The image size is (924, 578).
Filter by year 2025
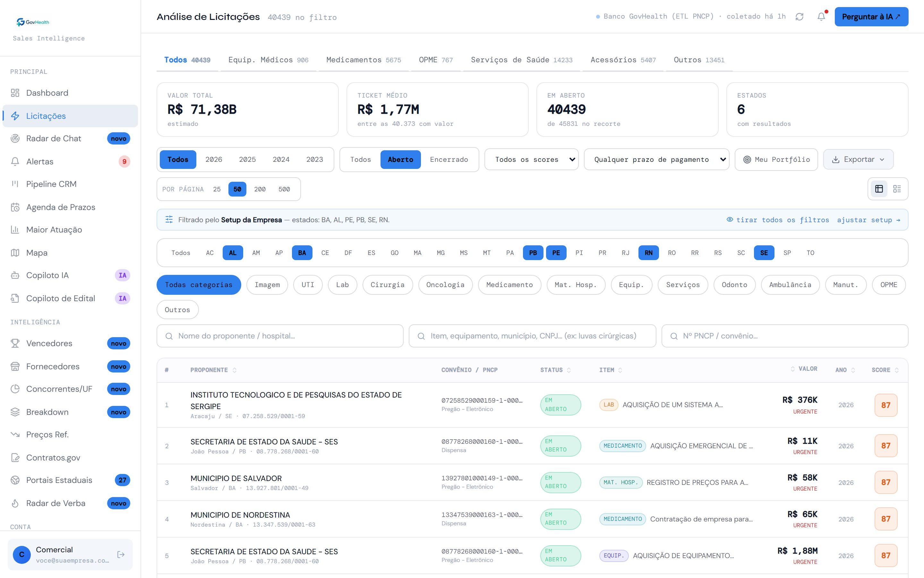coord(247,159)
